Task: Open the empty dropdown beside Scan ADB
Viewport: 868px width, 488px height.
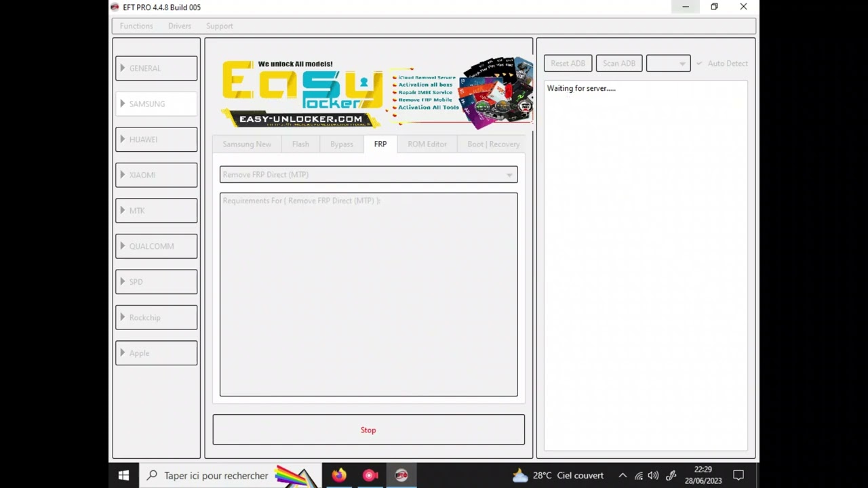Action: click(669, 64)
